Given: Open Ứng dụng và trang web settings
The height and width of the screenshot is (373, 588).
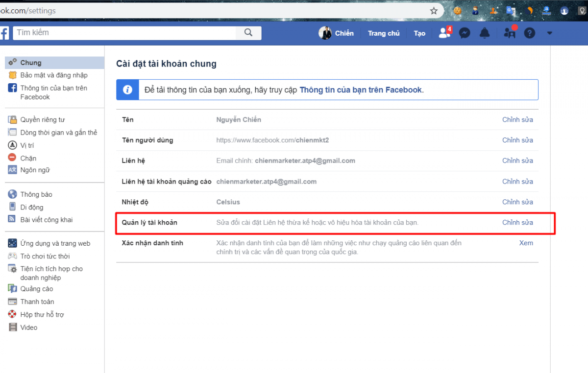Looking at the screenshot, I should pyautogui.click(x=55, y=243).
